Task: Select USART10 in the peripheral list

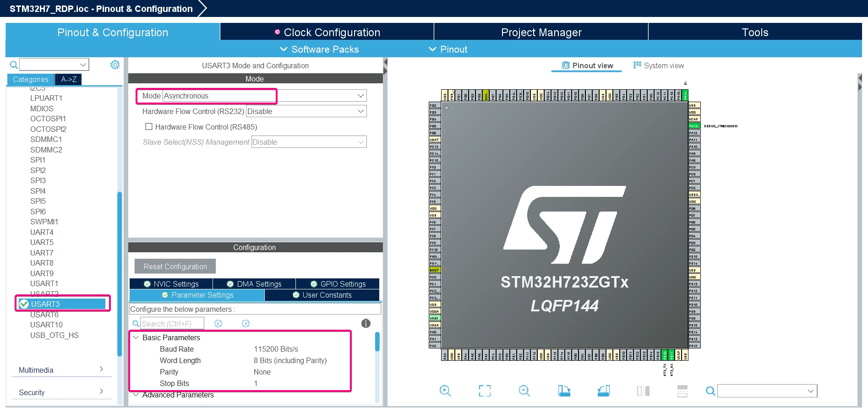Action: click(x=46, y=325)
